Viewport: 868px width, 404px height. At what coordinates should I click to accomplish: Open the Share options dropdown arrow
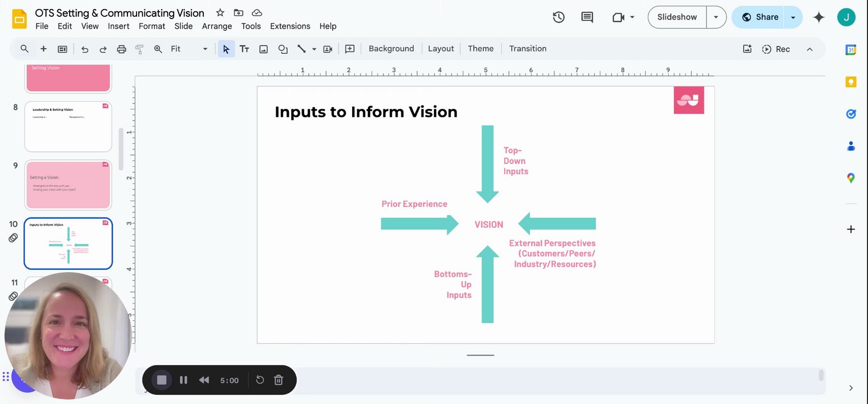click(793, 17)
